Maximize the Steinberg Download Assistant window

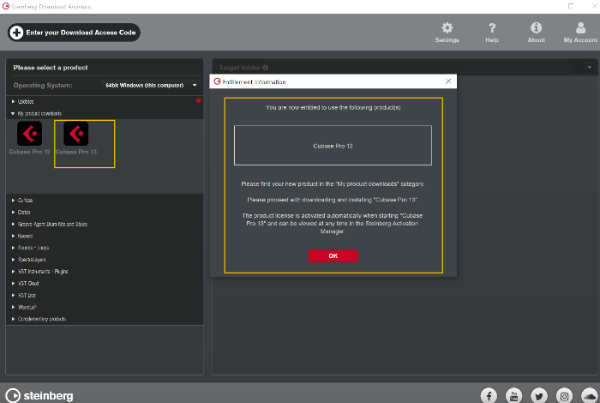(x=571, y=6)
